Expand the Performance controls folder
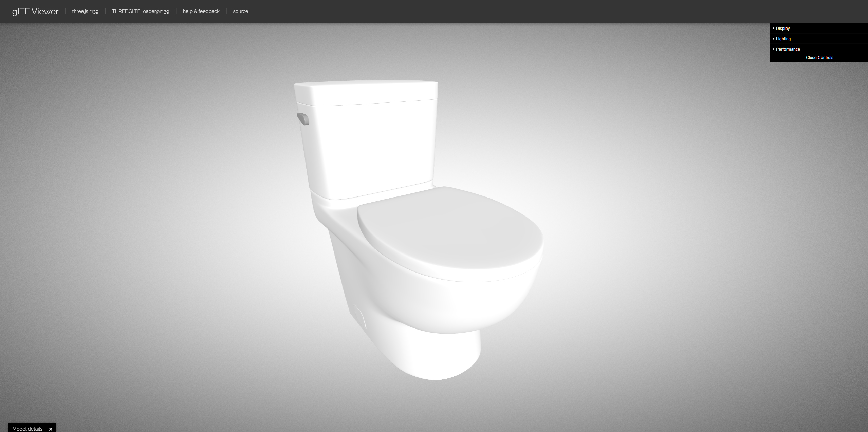Viewport: 868px width, 432px height. pos(788,49)
